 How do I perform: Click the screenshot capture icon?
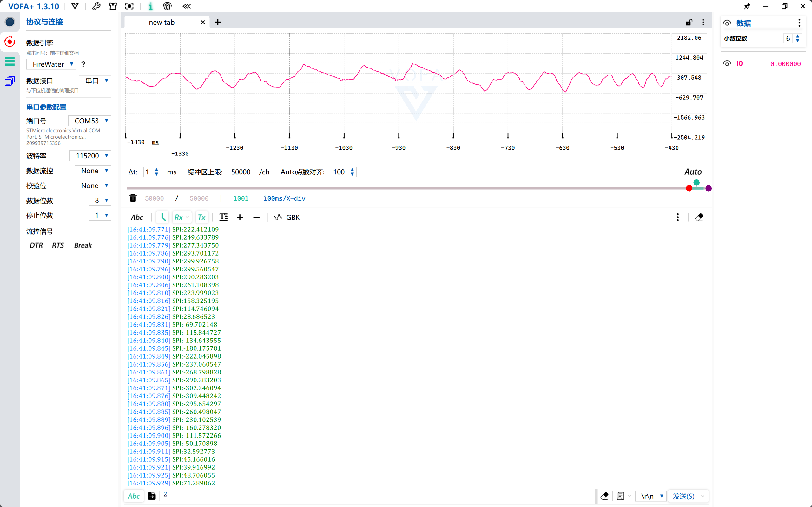(x=129, y=6)
